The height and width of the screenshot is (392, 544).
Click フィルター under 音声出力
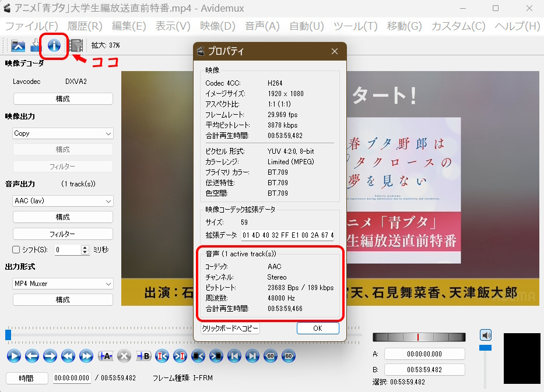63,234
